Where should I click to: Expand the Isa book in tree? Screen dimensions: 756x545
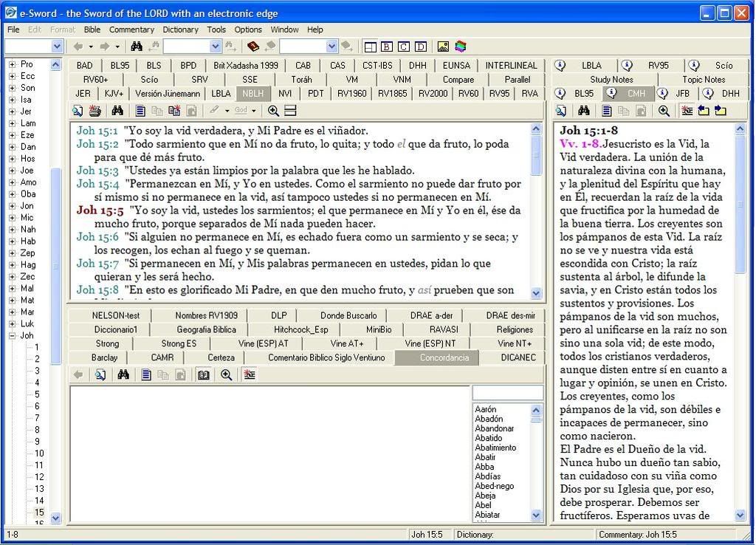click(x=12, y=100)
